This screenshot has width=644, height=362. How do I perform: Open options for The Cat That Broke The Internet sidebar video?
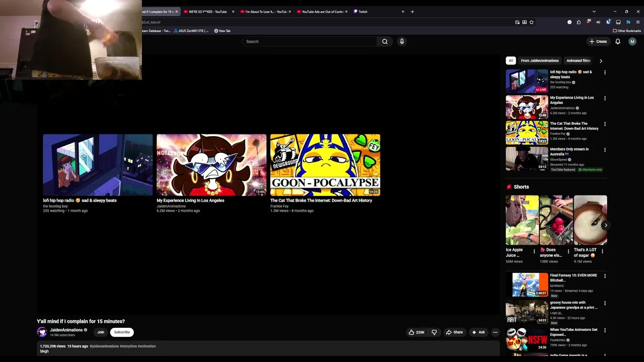click(605, 124)
